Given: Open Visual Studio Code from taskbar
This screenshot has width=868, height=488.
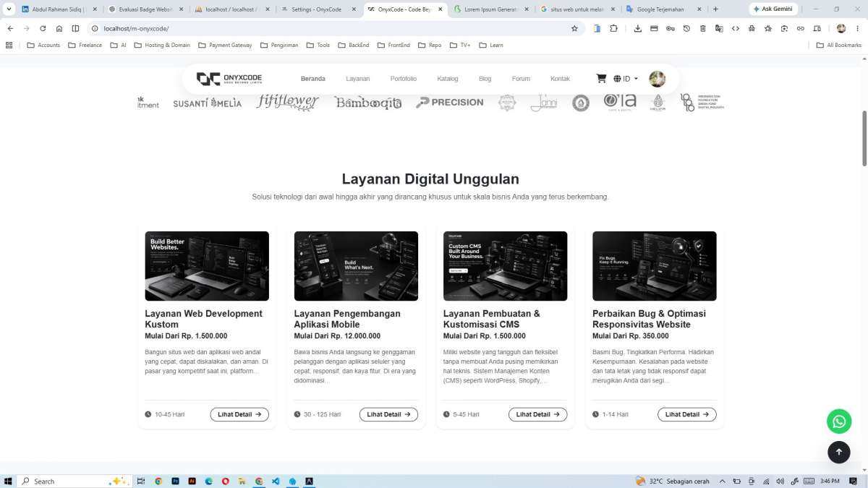Looking at the screenshot, I should coord(276,481).
